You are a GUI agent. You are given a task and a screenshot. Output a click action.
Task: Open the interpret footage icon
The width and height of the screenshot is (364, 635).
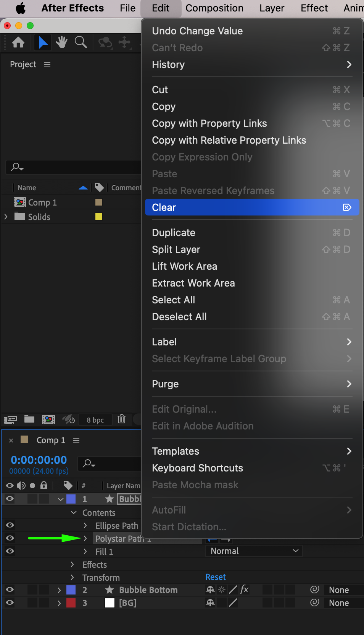10,420
